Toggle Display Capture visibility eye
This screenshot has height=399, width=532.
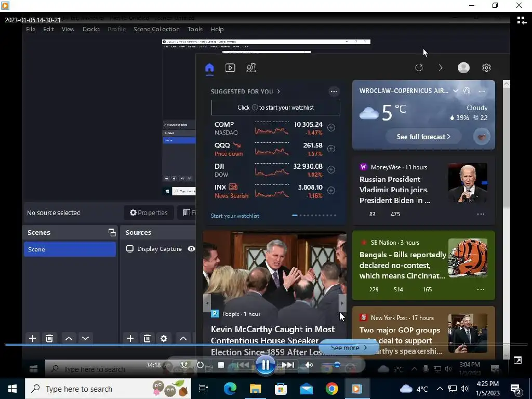tap(191, 249)
